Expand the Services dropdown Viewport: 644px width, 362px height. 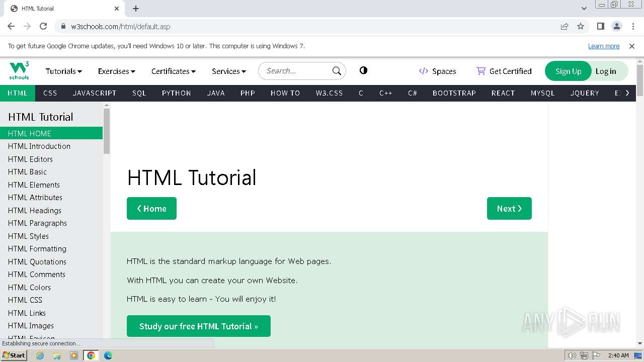pos(229,71)
